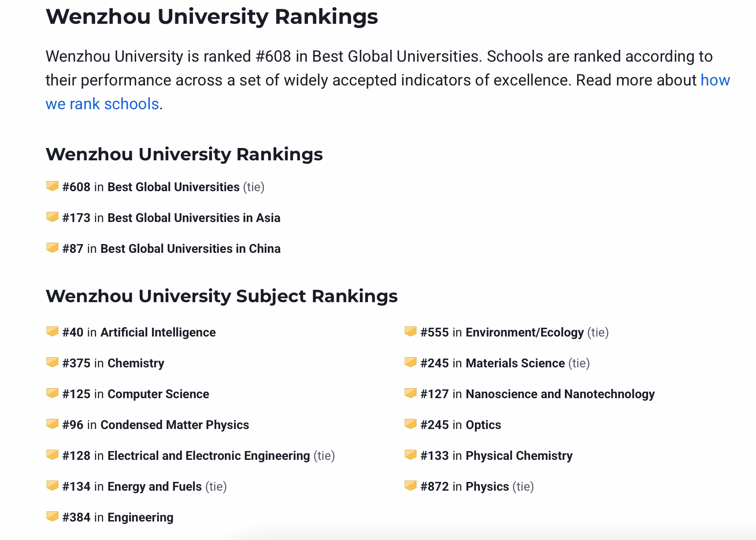This screenshot has width=756, height=540.
Task: Click the badge icon beside Environment/Ecology
Action: (x=411, y=331)
